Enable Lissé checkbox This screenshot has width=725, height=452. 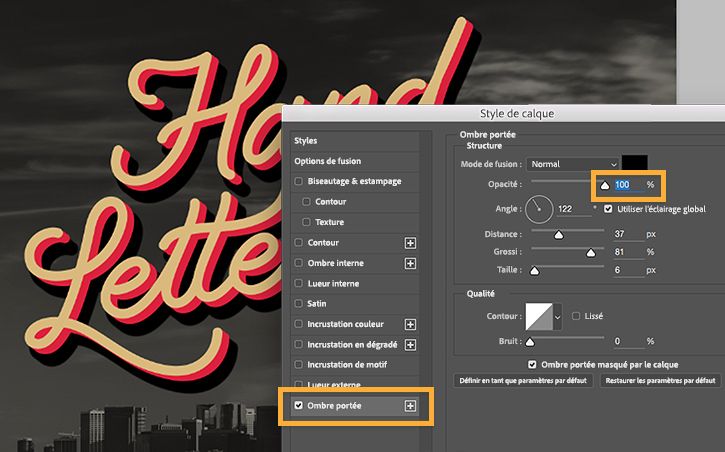(576, 316)
